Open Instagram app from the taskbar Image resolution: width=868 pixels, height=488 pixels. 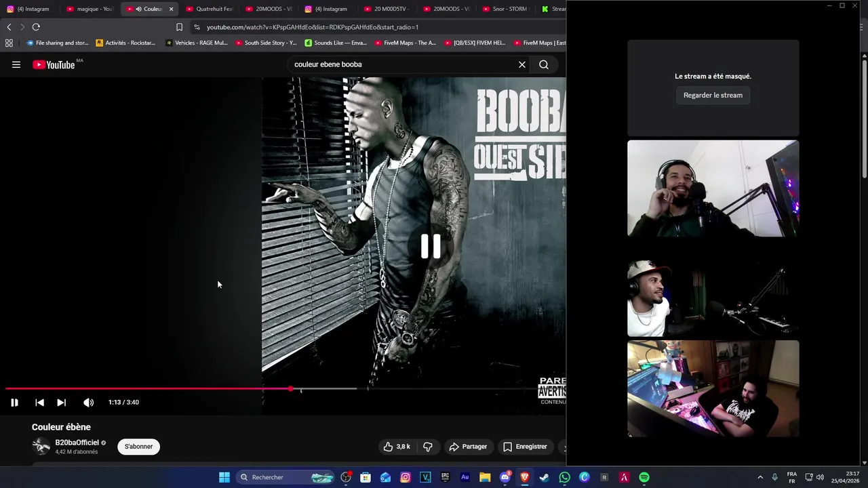(406, 477)
